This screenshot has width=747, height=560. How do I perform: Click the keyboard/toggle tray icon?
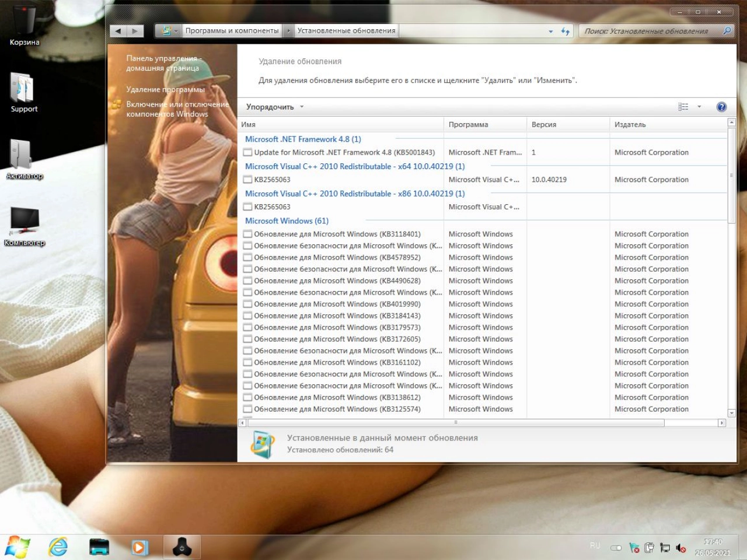click(616, 548)
